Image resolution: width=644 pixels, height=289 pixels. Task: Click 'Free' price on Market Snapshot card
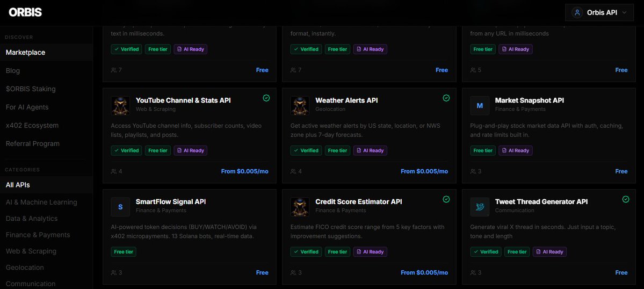621,171
